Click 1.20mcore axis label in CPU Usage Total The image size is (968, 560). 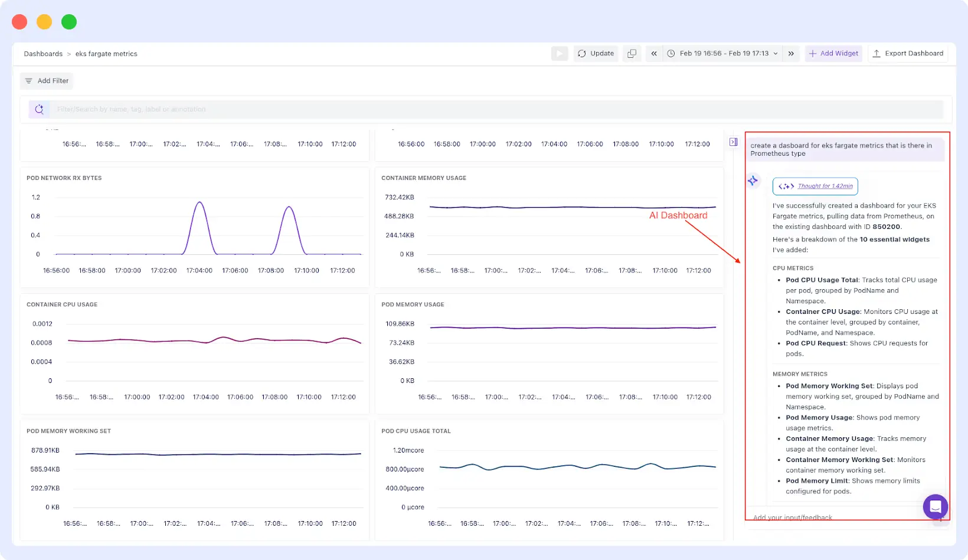[408, 451]
